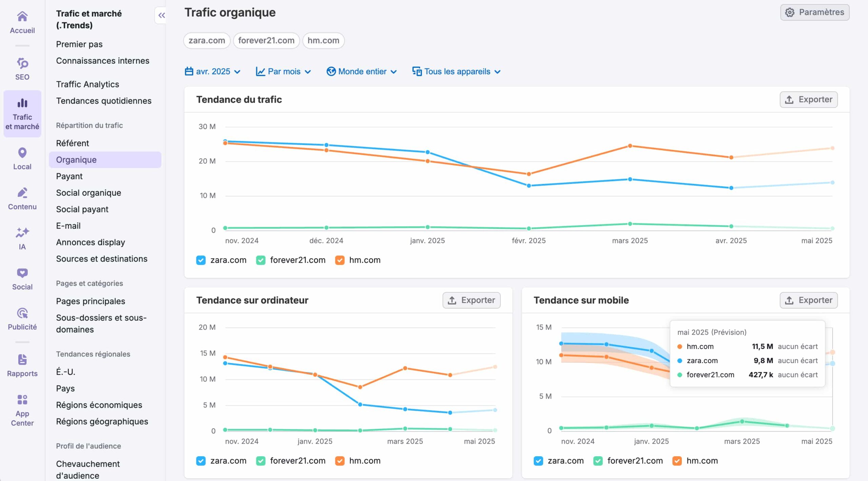Export the Tendance sur ordinateur chart
Image resolution: width=868 pixels, height=481 pixels.
click(x=471, y=300)
